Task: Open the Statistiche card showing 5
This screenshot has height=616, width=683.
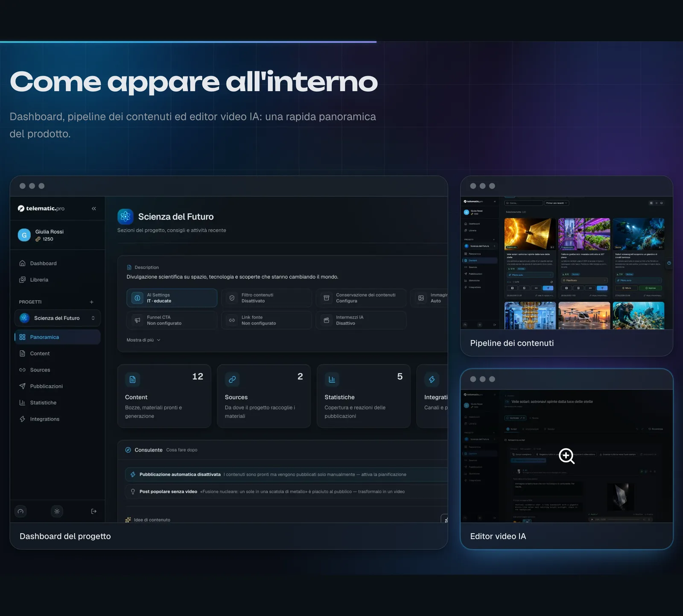Action: (364, 396)
